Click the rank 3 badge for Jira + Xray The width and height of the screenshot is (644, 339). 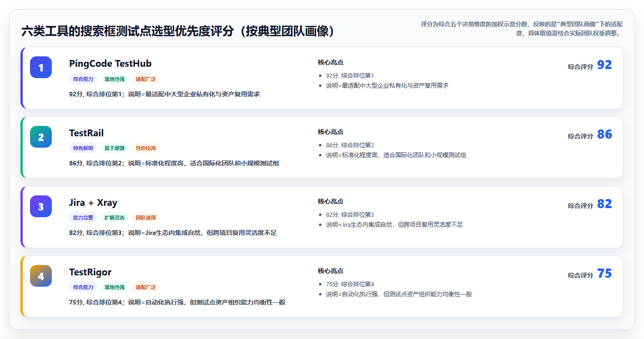(x=41, y=206)
